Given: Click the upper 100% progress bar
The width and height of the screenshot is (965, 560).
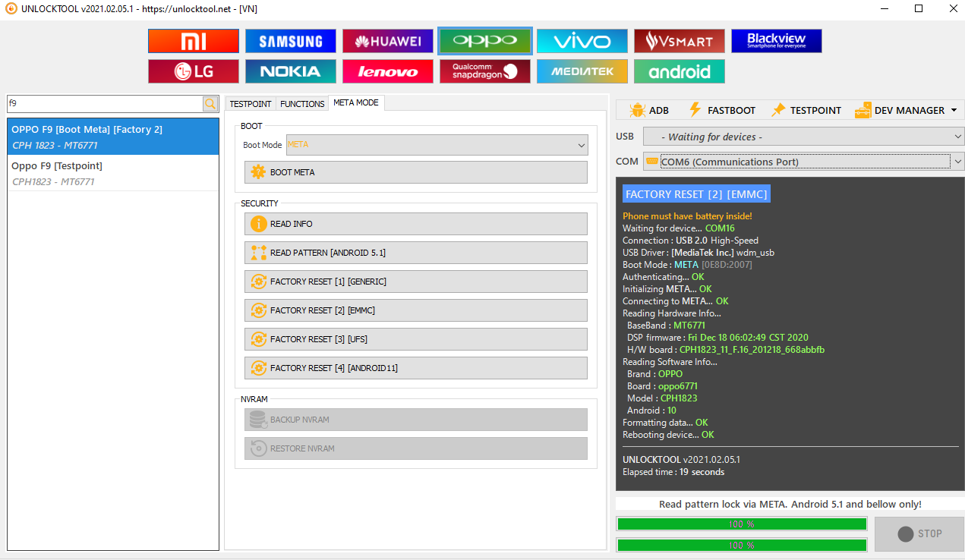Looking at the screenshot, I should [742, 524].
